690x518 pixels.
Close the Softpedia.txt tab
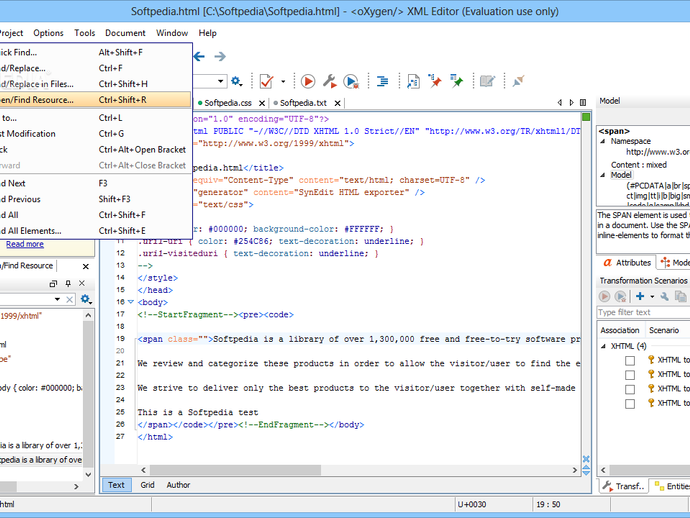[x=338, y=103]
